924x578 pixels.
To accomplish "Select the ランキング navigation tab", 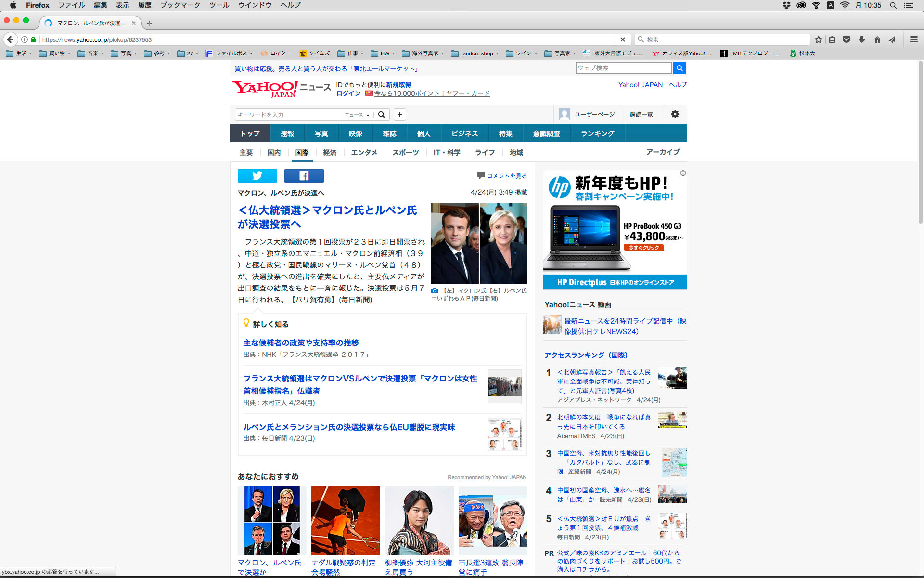I will 597,133.
